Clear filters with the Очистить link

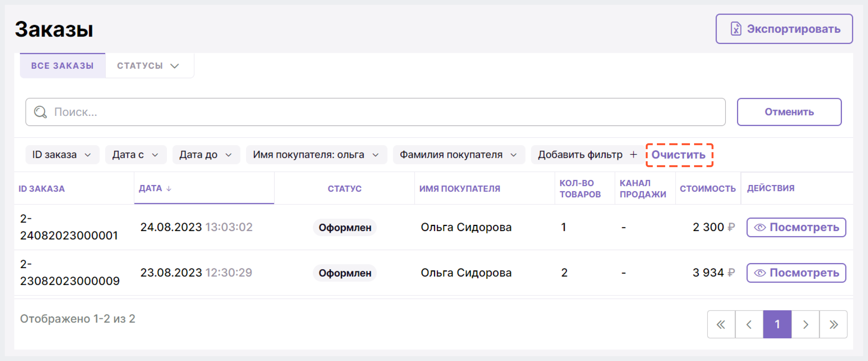(679, 155)
